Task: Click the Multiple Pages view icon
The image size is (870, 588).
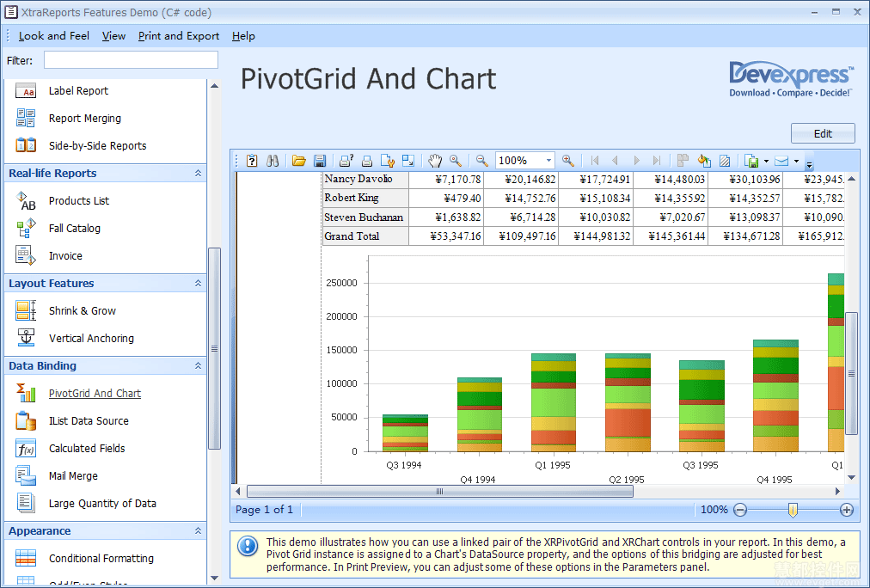Action: pyautogui.click(x=683, y=161)
